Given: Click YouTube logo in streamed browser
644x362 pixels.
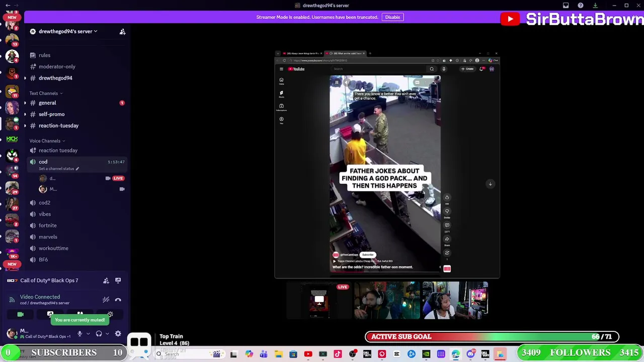Looking at the screenshot, I should tap(296, 69).
